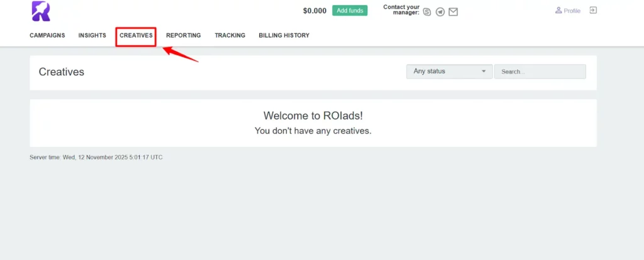The width and height of the screenshot is (644, 260).
Task: Contact manager via Skype icon
Action: pos(427,13)
